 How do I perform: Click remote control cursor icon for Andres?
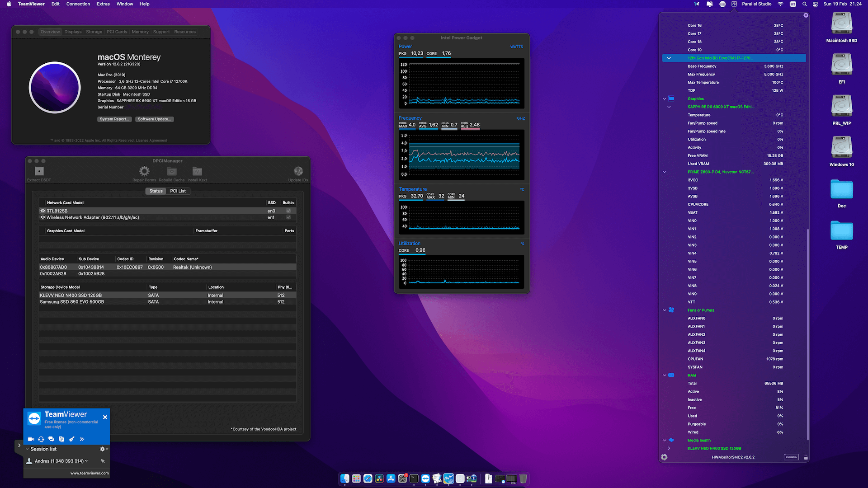click(x=103, y=461)
